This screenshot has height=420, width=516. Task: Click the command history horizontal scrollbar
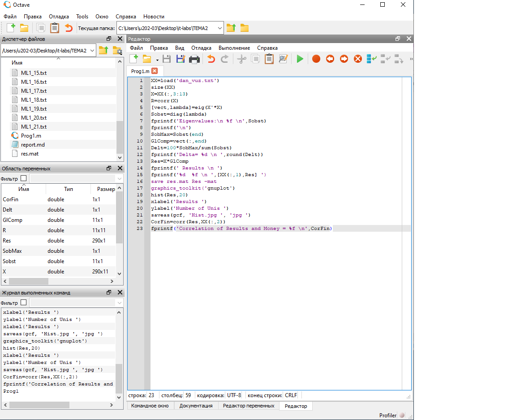[x=39, y=405]
